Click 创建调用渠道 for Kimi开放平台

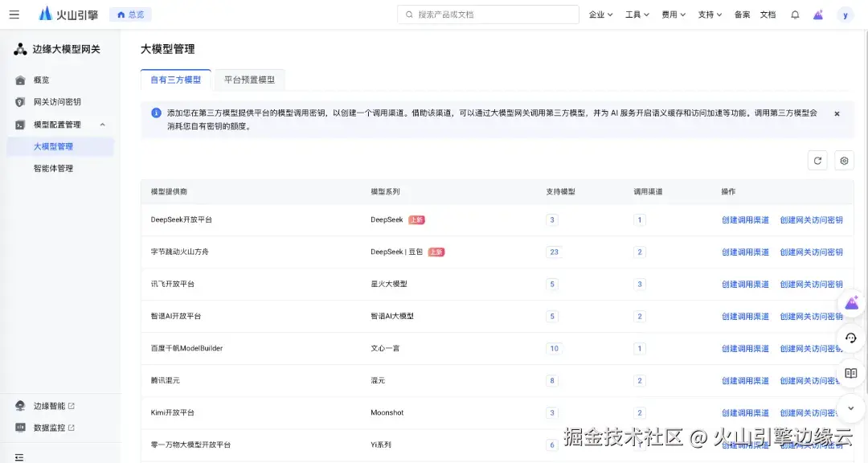[x=745, y=412]
